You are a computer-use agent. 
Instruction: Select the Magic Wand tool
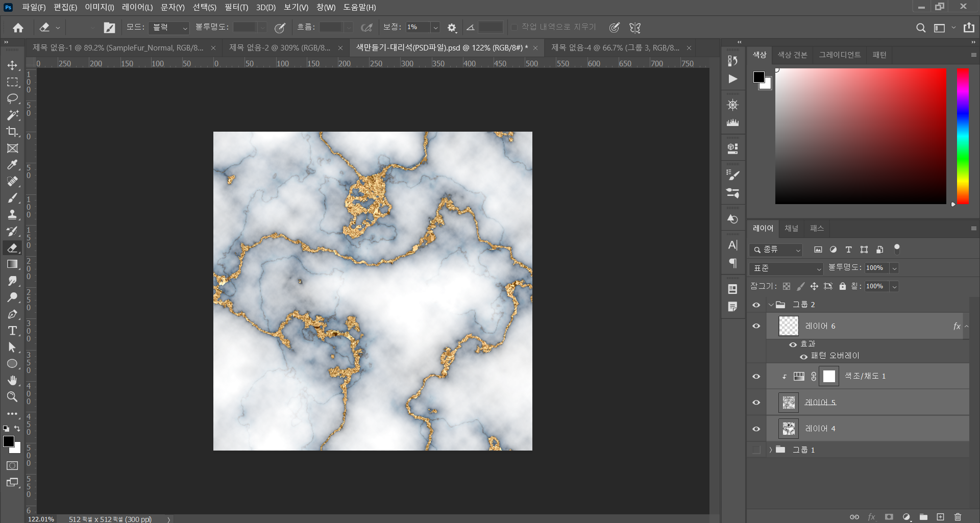click(x=13, y=115)
